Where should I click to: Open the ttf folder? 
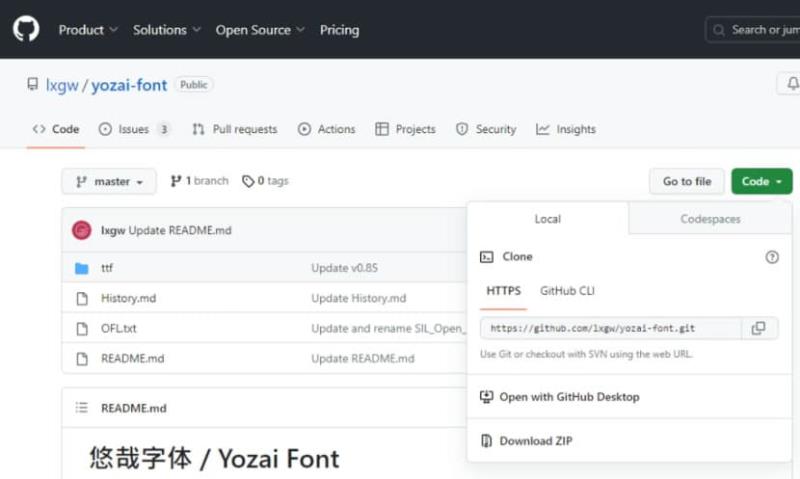click(x=107, y=268)
